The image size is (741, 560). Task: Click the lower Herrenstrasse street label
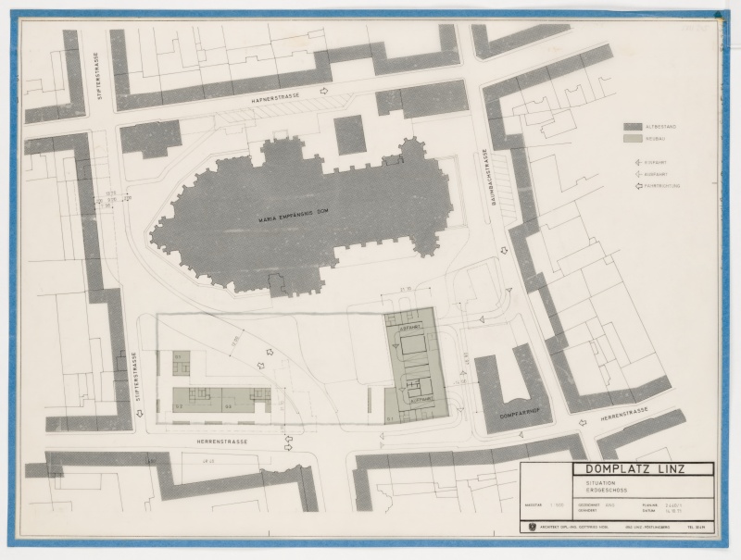(222, 442)
